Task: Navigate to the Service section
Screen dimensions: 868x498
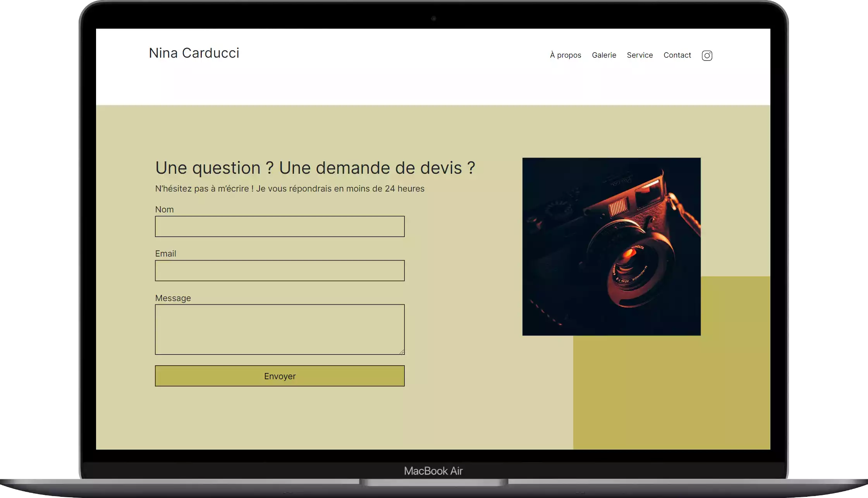Action: (640, 55)
